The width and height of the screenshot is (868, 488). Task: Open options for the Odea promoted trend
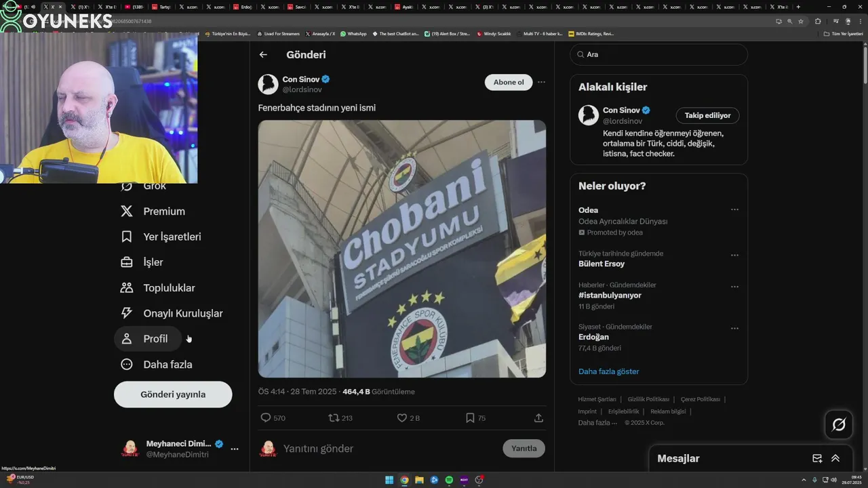pos(734,210)
